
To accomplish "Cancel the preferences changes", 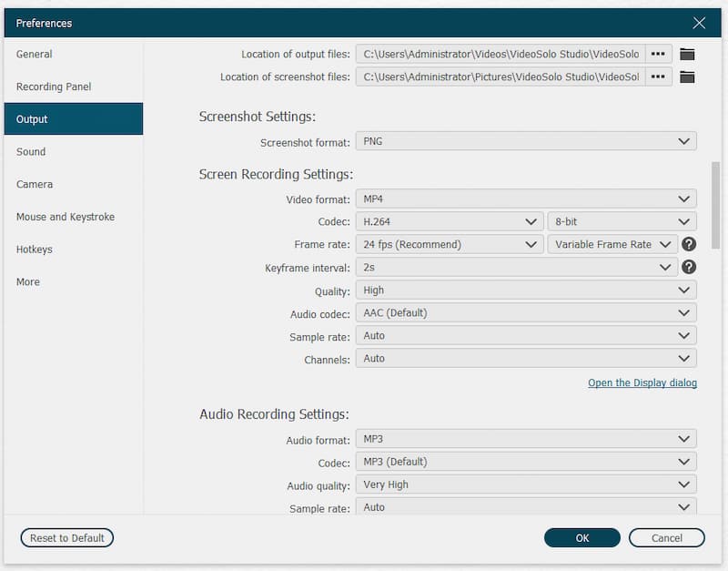I will [667, 537].
